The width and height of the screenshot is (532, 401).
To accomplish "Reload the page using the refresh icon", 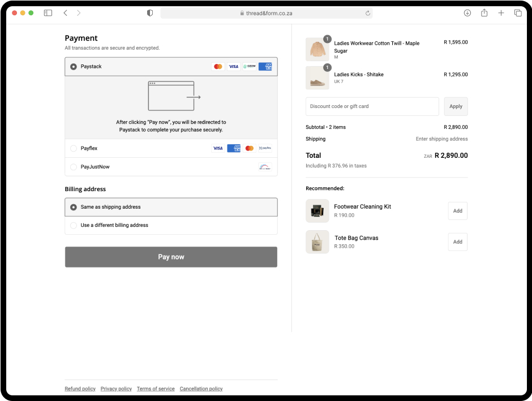I will (x=367, y=13).
